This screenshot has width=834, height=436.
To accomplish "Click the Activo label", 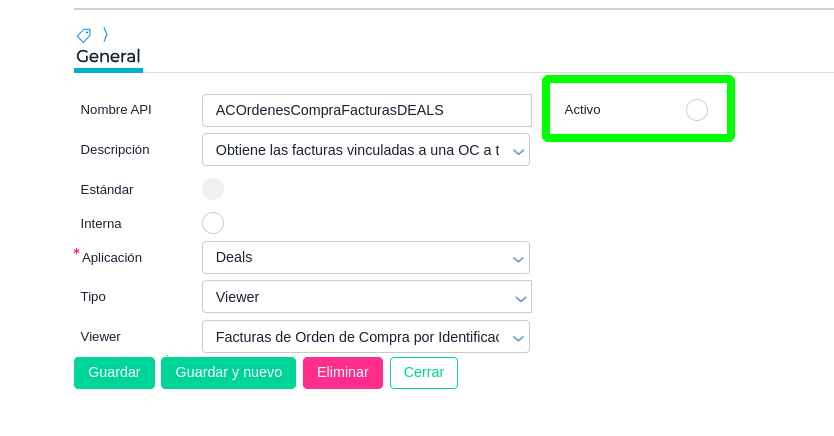I will click(x=583, y=110).
